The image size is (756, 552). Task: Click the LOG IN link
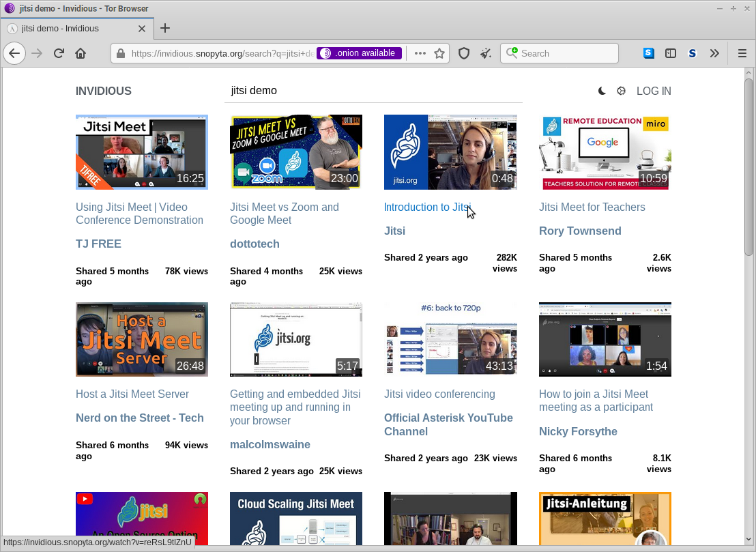653,91
